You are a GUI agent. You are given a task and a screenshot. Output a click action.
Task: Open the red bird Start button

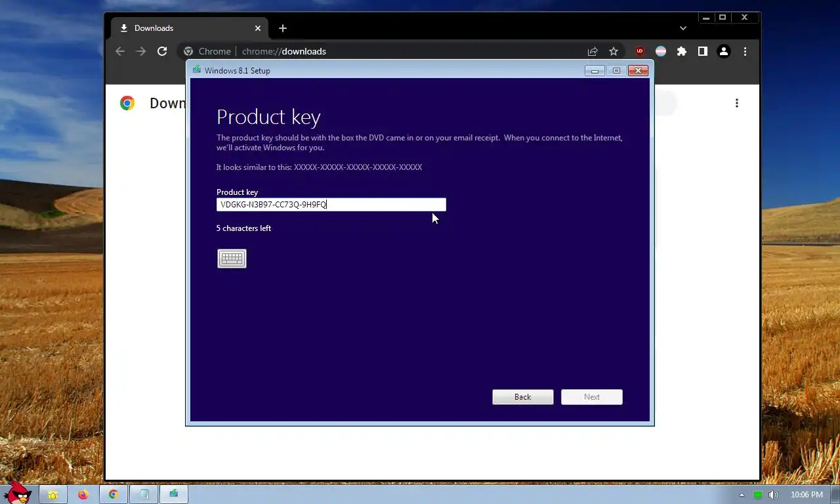[x=16, y=492]
